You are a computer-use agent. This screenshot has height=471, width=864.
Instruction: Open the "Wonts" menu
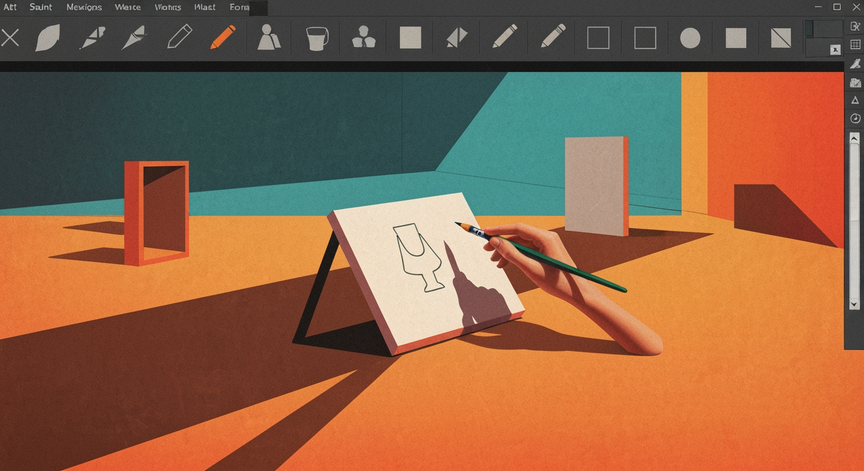click(x=168, y=7)
